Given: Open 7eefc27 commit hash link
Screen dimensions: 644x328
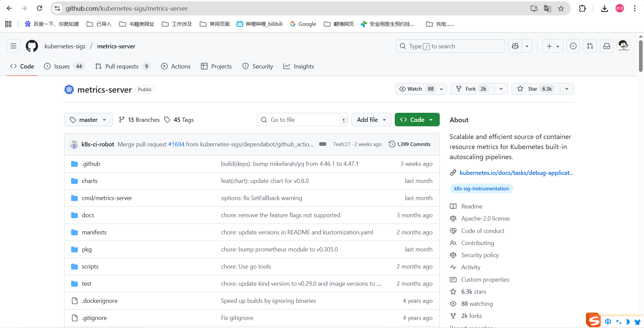Looking at the screenshot, I should click(x=341, y=144).
